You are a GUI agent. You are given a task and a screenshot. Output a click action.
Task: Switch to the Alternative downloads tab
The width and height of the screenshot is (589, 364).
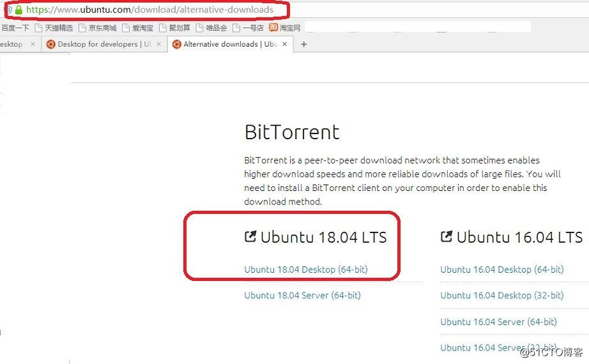pyautogui.click(x=230, y=44)
